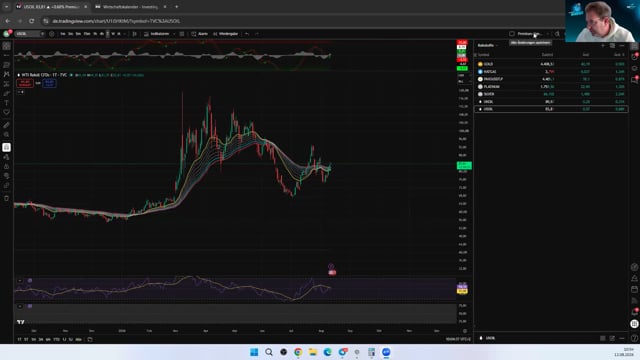Collapse the bottom indicator pane legend
This screenshot has height=360, width=640.
(20, 306)
